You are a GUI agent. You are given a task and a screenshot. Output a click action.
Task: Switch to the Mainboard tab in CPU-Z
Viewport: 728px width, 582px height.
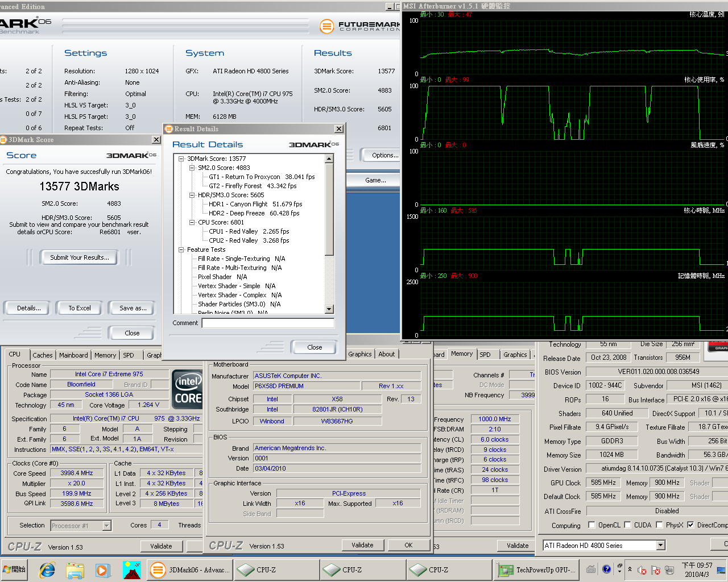coord(73,355)
